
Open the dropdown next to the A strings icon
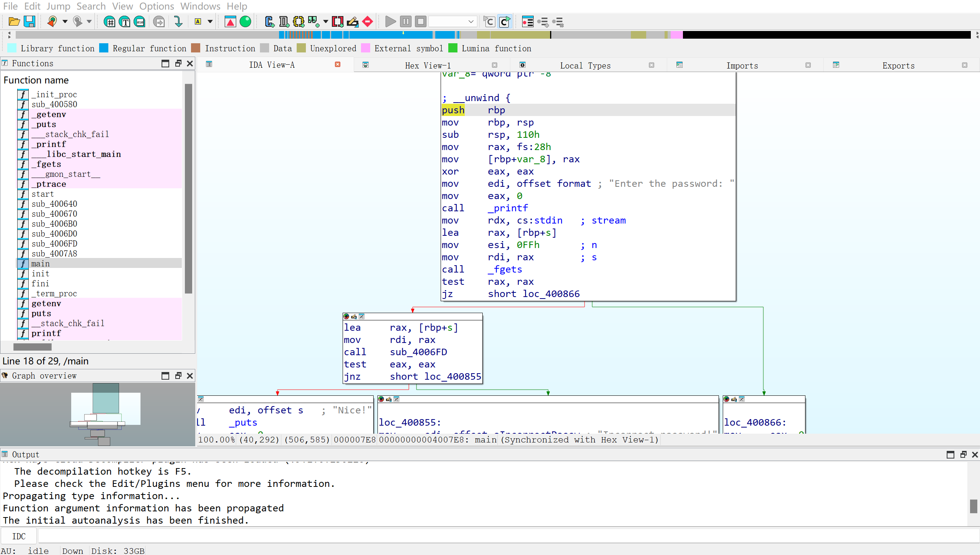pyautogui.click(x=209, y=21)
